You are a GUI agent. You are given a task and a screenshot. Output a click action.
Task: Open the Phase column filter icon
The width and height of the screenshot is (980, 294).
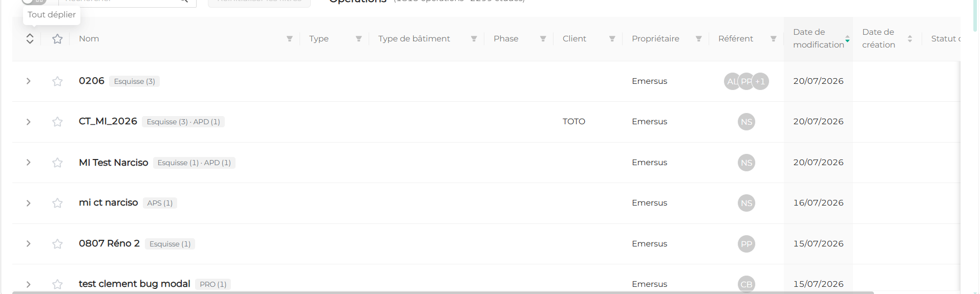coord(543,39)
